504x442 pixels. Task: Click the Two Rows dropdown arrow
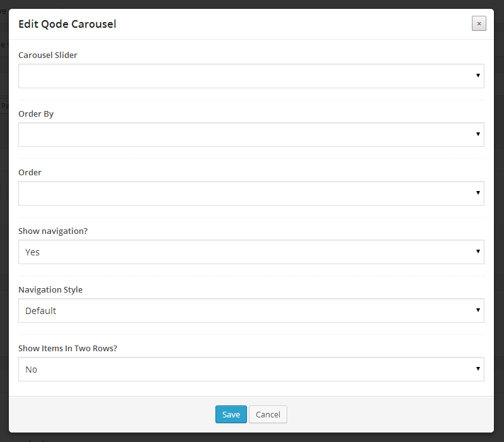point(478,369)
